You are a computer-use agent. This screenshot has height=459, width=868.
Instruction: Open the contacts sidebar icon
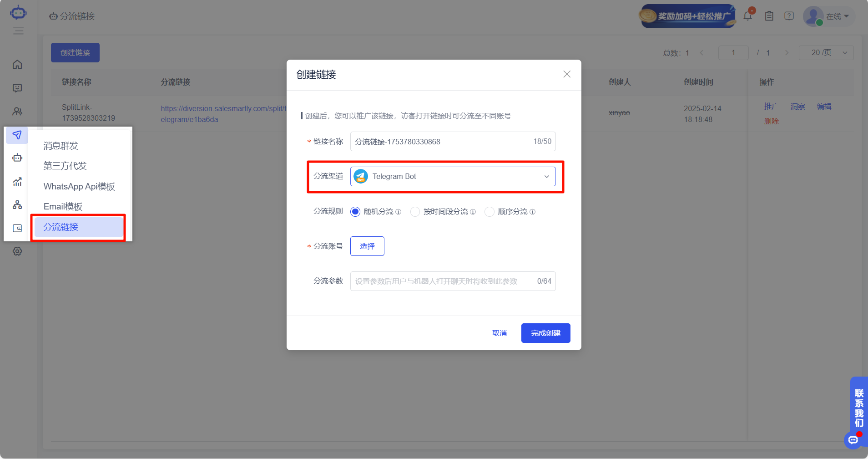click(x=17, y=112)
